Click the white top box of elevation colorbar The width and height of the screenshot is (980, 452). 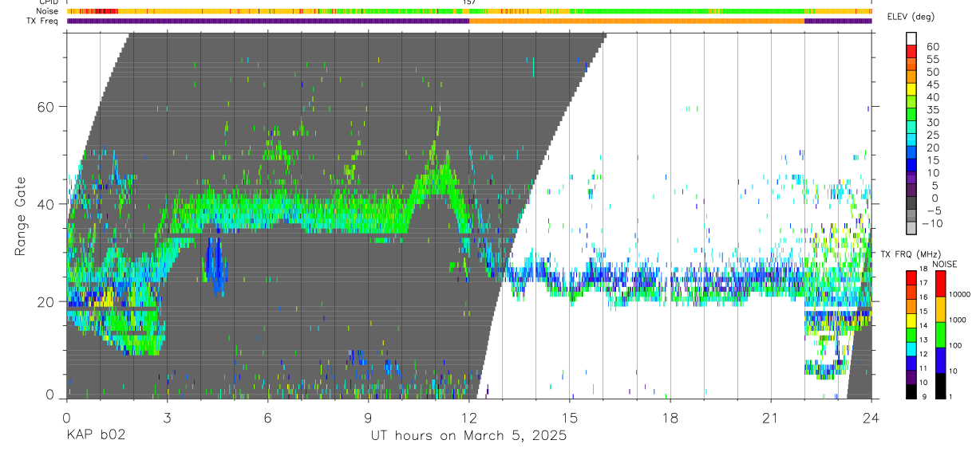[x=911, y=39]
